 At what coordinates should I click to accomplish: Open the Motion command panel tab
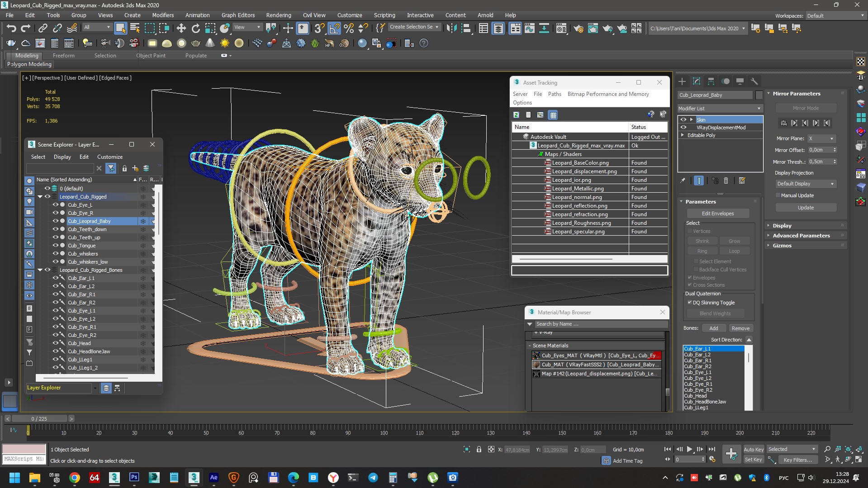point(726,81)
